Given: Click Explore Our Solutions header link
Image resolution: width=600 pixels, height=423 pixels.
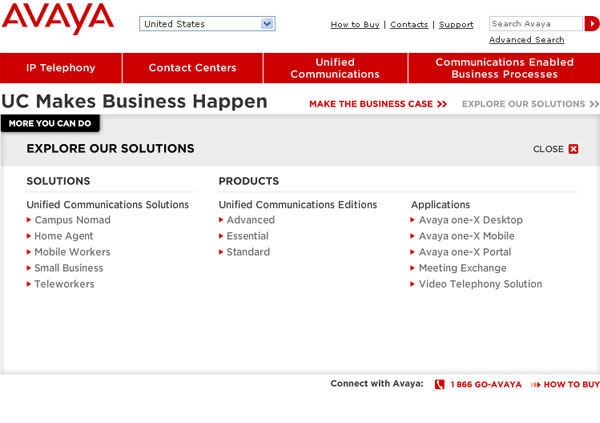Looking at the screenshot, I should click(530, 104).
